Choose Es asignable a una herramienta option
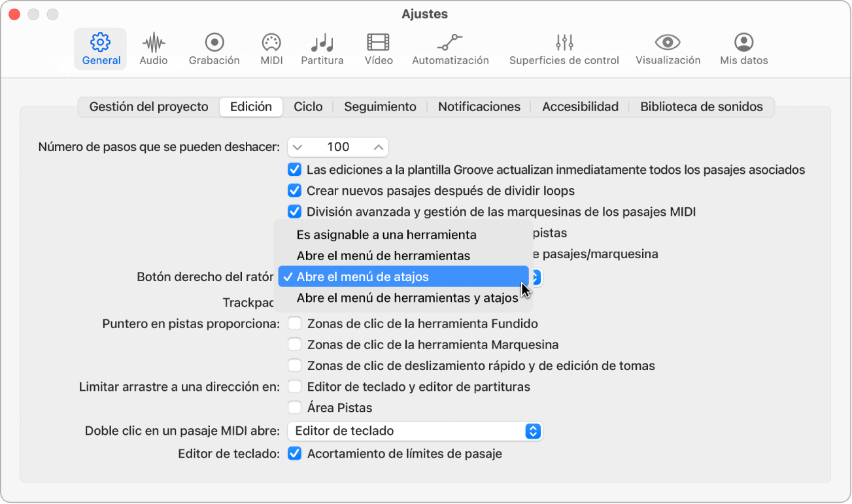The image size is (852, 504). (x=387, y=234)
